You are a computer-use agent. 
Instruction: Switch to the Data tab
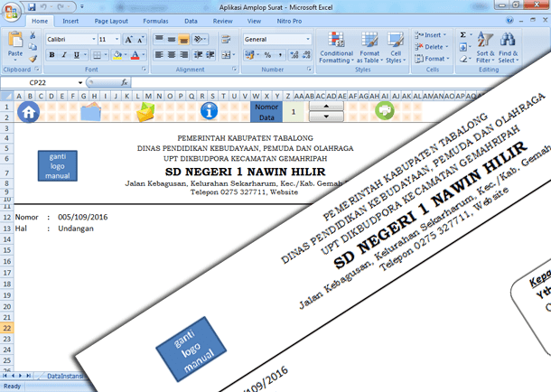click(191, 21)
